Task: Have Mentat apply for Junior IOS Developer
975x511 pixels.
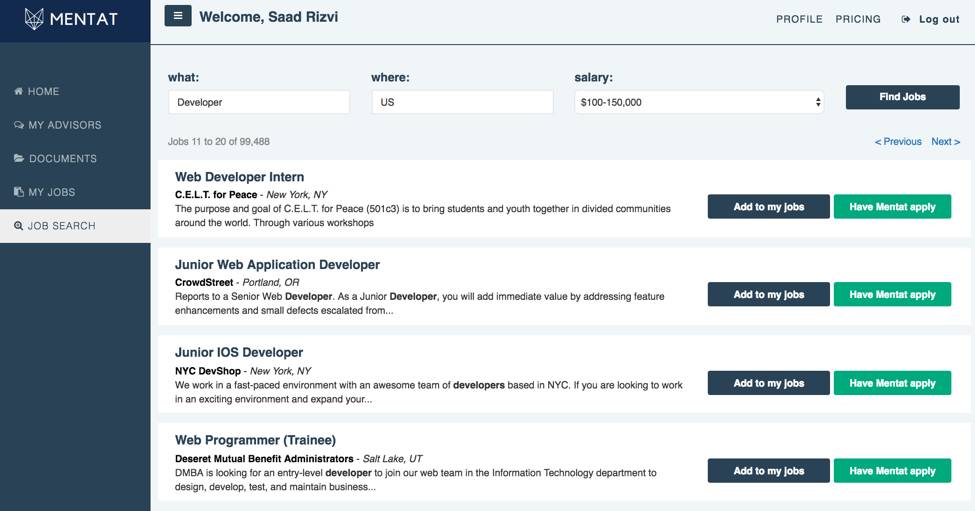Action: (x=892, y=383)
